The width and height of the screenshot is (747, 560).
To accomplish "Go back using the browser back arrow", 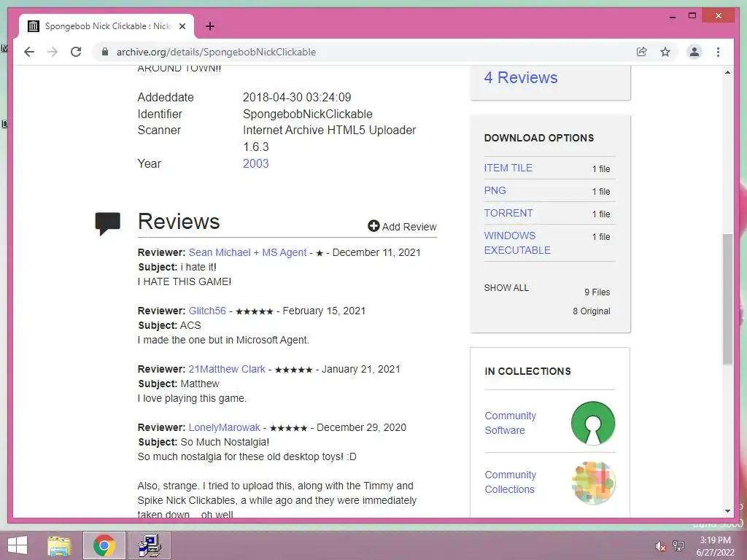I will (29, 52).
